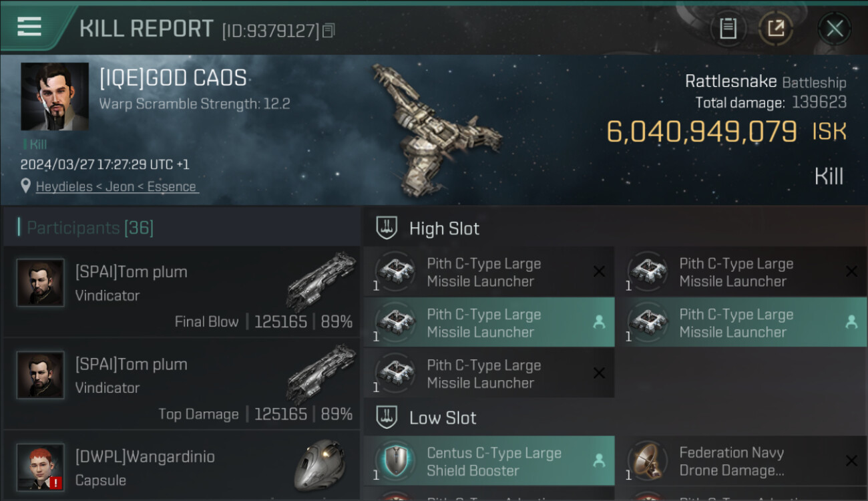Open Tom plum Final Blow entry
Screen dimensions: 868x501
(x=182, y=291)
